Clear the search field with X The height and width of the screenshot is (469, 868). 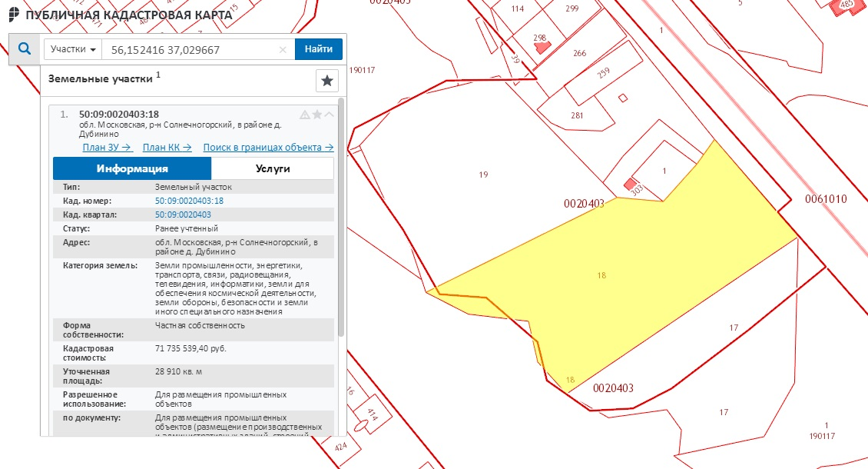pyautogui.click(x=283, y=50)
